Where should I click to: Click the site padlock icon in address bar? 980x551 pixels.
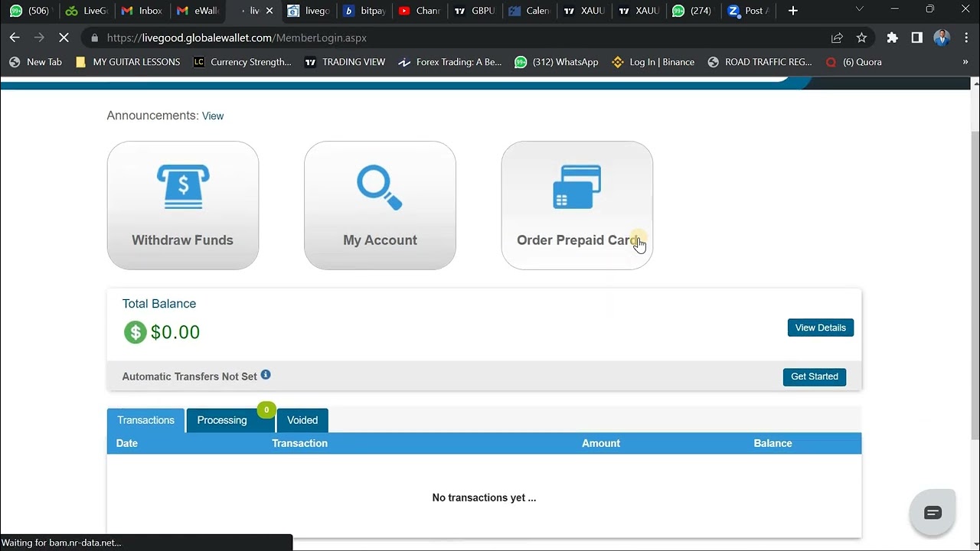point(94,37)
